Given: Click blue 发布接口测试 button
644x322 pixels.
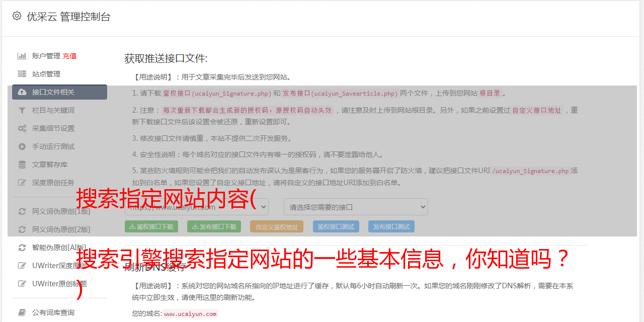Looking at the screenshot, I should pyautogui.click(x=391, y=226).
